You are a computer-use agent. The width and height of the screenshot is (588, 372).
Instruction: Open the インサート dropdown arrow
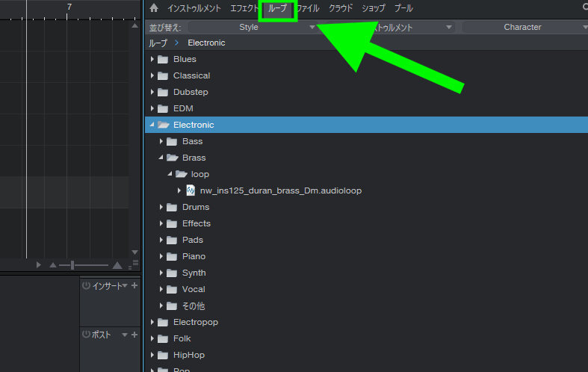coord(125,286)
